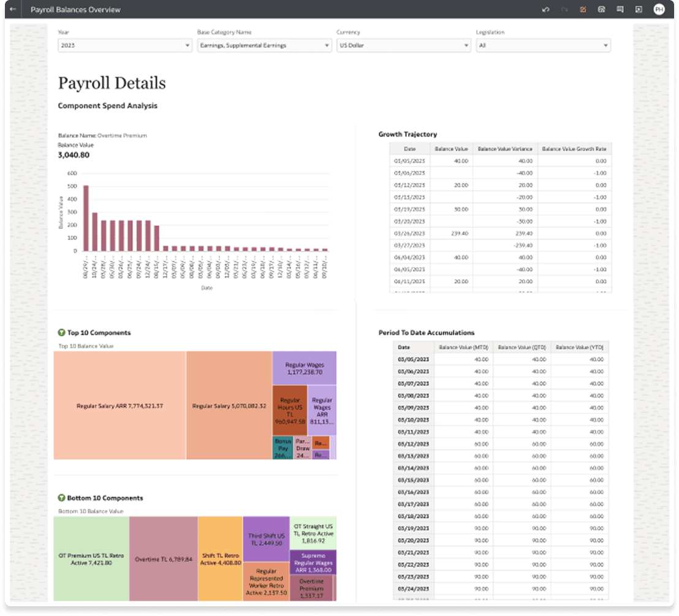Select the Overtime Premium 1,337.17 tile
This screenshot has width=679, height=616.
(311, 588)
